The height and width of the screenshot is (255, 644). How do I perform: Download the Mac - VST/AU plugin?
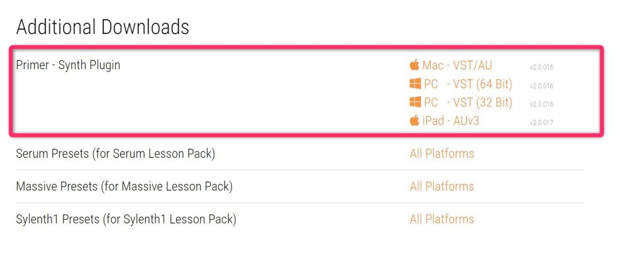tap(457, 65)
